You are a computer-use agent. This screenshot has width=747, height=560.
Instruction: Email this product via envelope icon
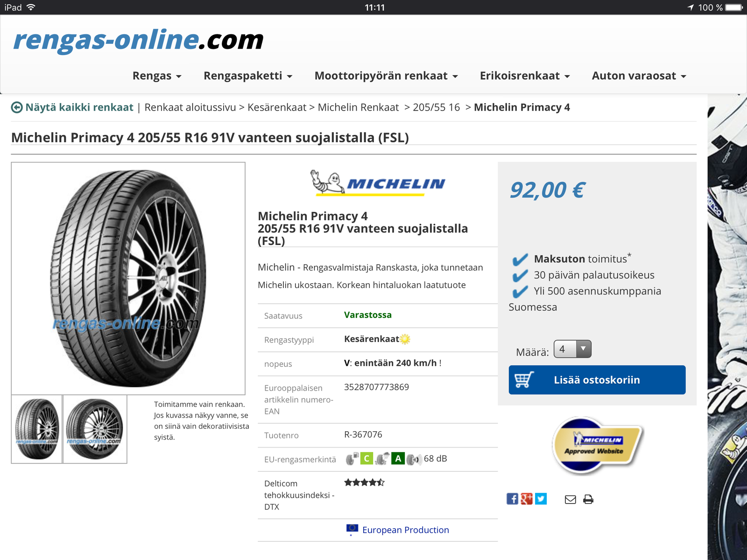(x=571, y=499)
